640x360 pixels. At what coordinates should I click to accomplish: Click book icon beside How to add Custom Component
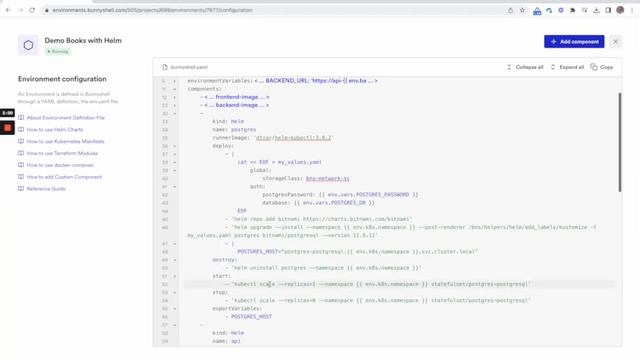tap(21, 177)
